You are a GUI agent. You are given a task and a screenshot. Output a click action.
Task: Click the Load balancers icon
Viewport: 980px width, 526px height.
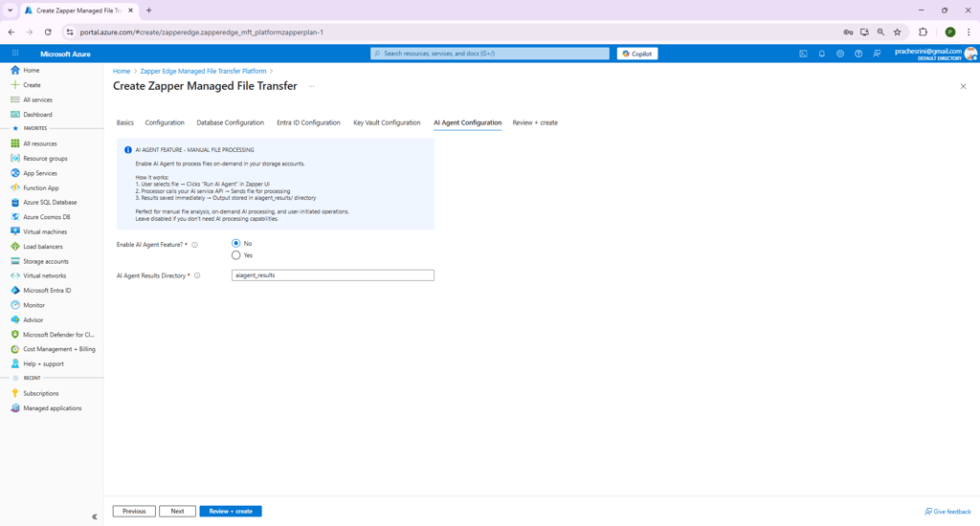pos(15,247)
